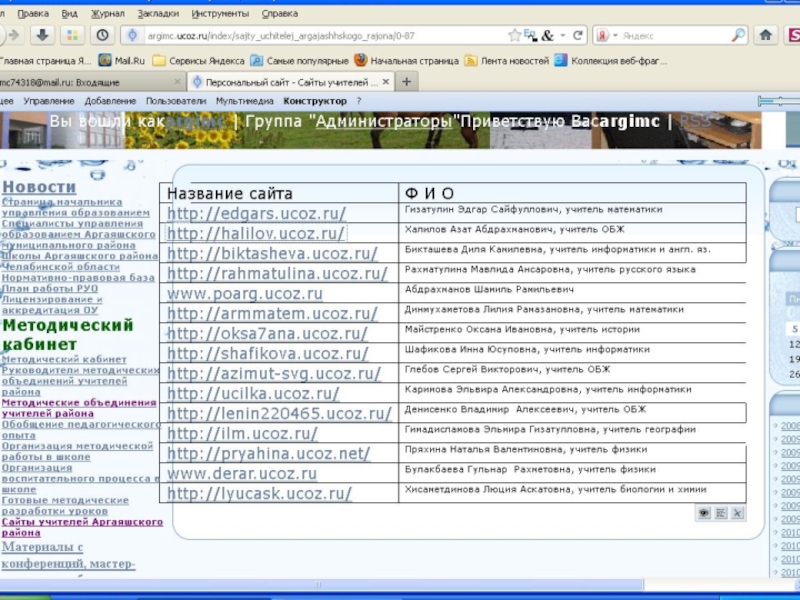800x600 pixels.
Task: Click the eye icon below the table
Action: click(x=704, y=513)
